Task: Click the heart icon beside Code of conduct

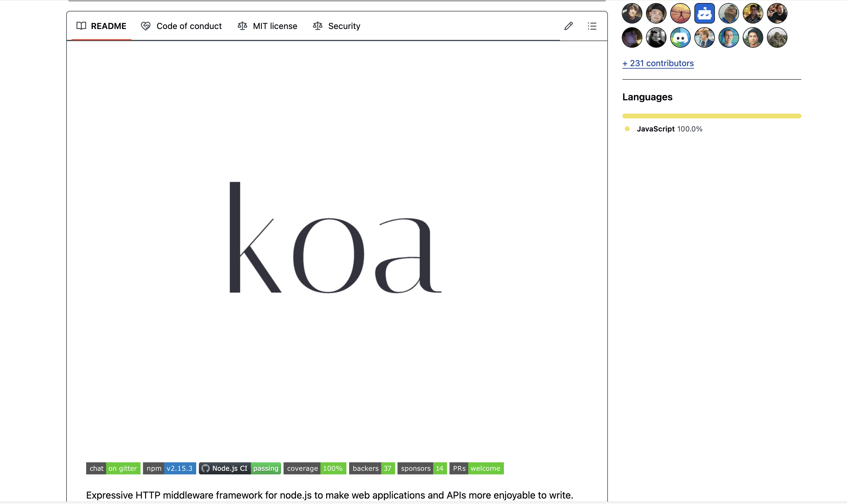Action: [146, 26]
